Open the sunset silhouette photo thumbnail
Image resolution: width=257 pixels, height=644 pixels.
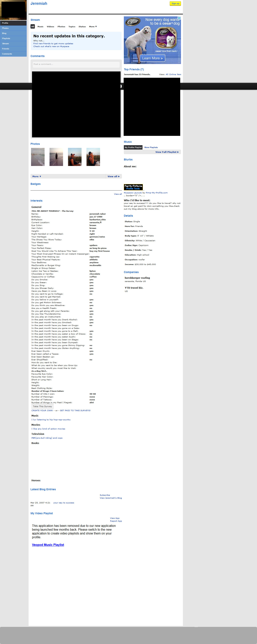coord(56,157)
